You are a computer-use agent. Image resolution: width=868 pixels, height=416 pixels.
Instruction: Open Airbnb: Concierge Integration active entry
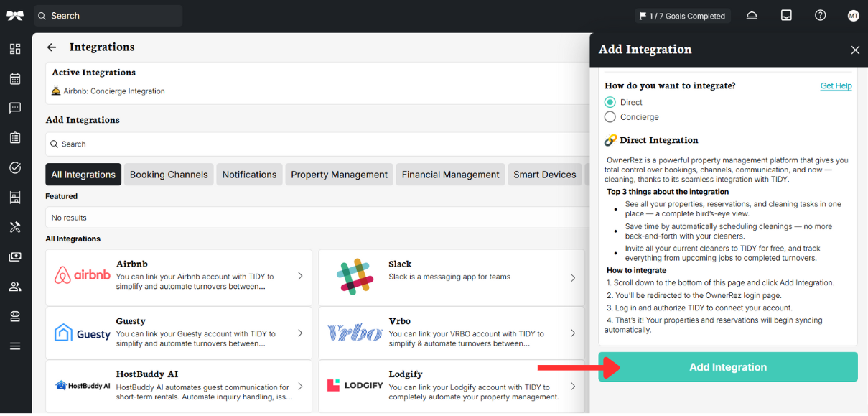pyautogui.click(x=108, y=91)
